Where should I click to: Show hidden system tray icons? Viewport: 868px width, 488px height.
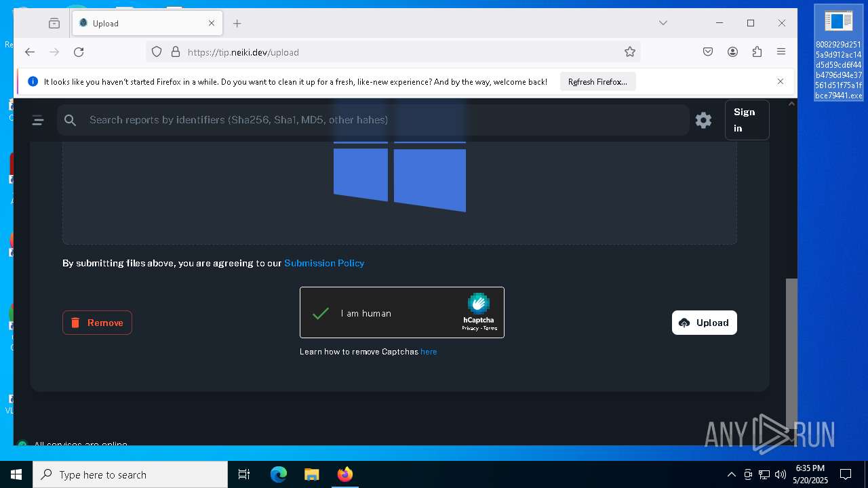(x=732, y=474)
